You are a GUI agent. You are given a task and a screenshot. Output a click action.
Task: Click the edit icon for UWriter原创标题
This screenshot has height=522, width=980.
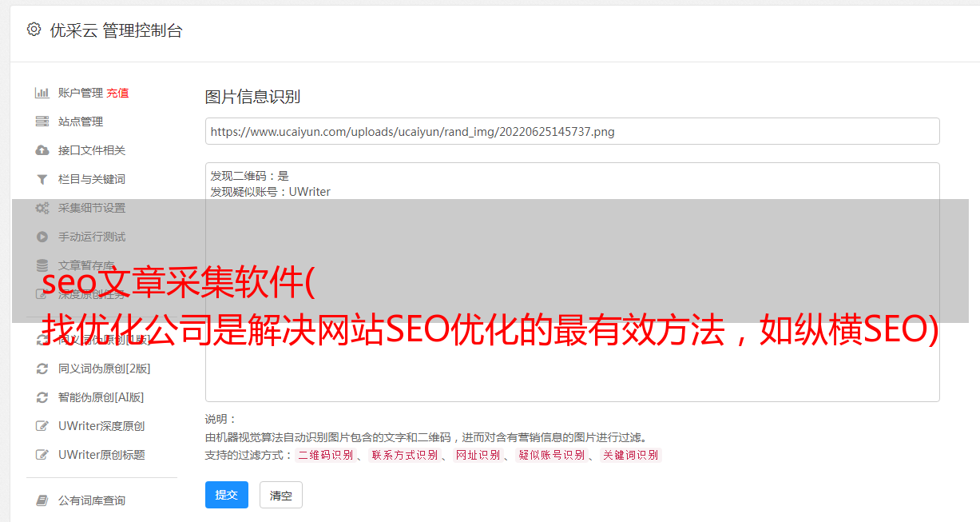(x=42, y=455)
